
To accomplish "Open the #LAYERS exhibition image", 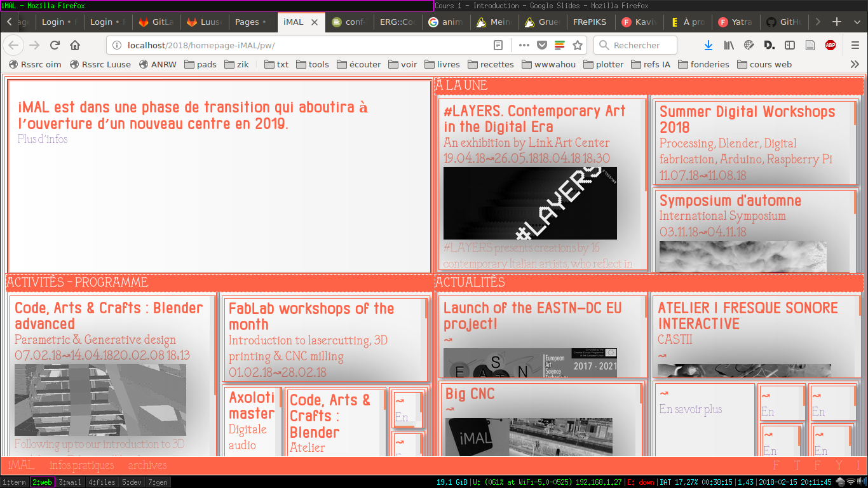I will pyautogui.click(x=530, y=203).
